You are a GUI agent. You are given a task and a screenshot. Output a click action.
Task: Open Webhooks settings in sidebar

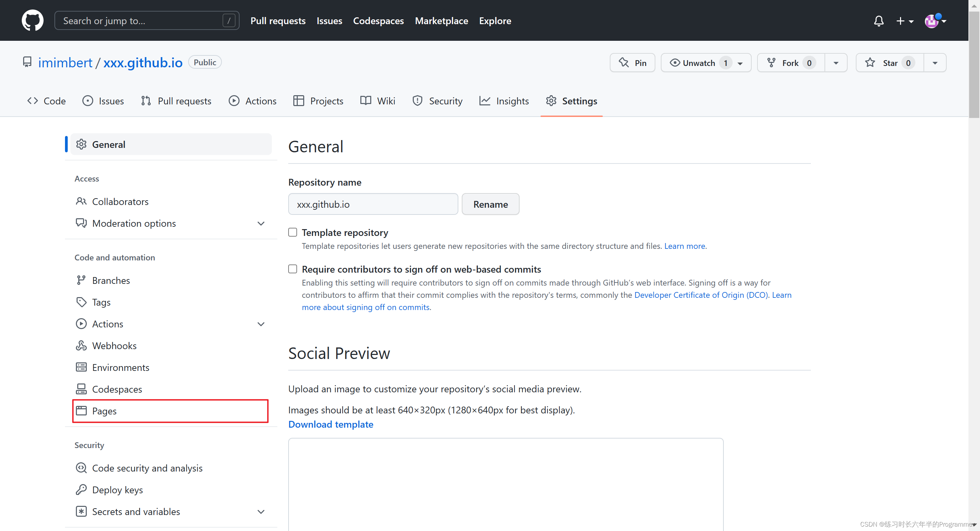point(114,345)
